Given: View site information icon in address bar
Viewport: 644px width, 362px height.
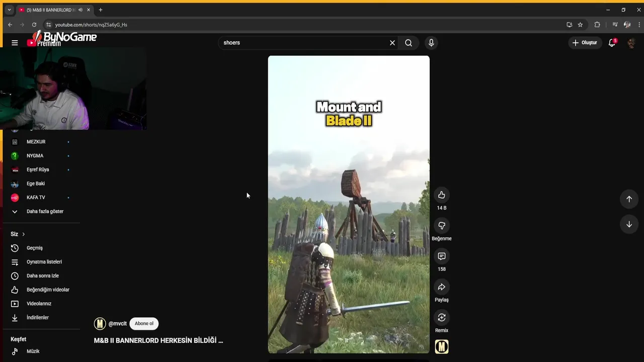Looking at the screenshot, I should point(48,25).
